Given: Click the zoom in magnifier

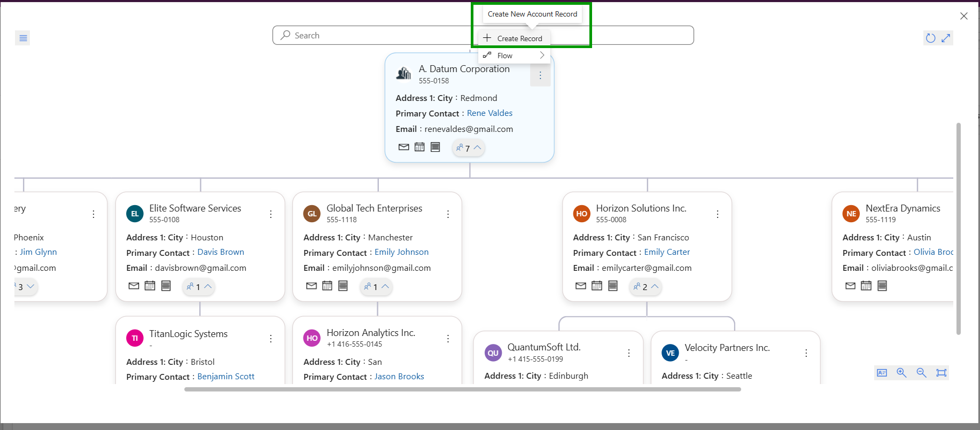Looking at the screenshot, I should pos(902,373).
